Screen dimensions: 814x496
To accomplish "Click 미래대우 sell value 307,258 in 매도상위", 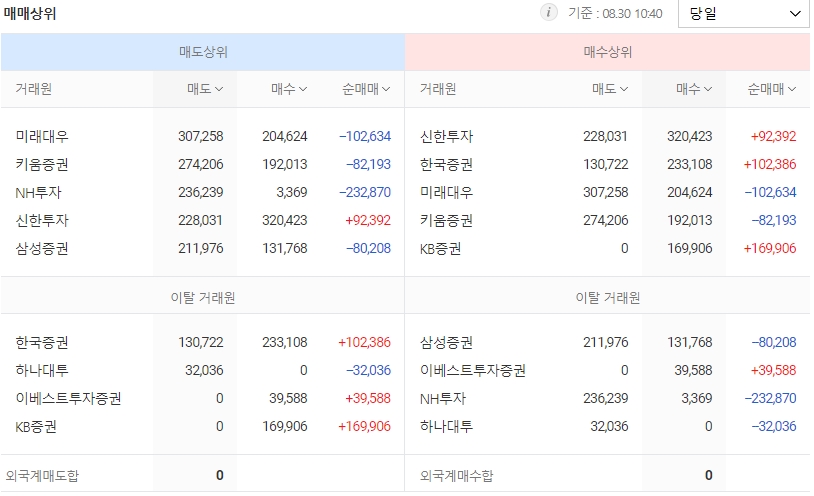I will click(x=201, y=136).
